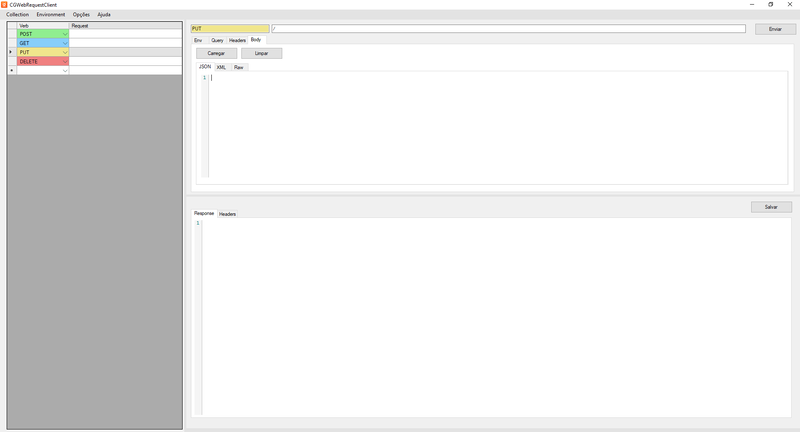Open the Collection menu
This screenshot has width=800, height=432.
click(x=17, y=15)
